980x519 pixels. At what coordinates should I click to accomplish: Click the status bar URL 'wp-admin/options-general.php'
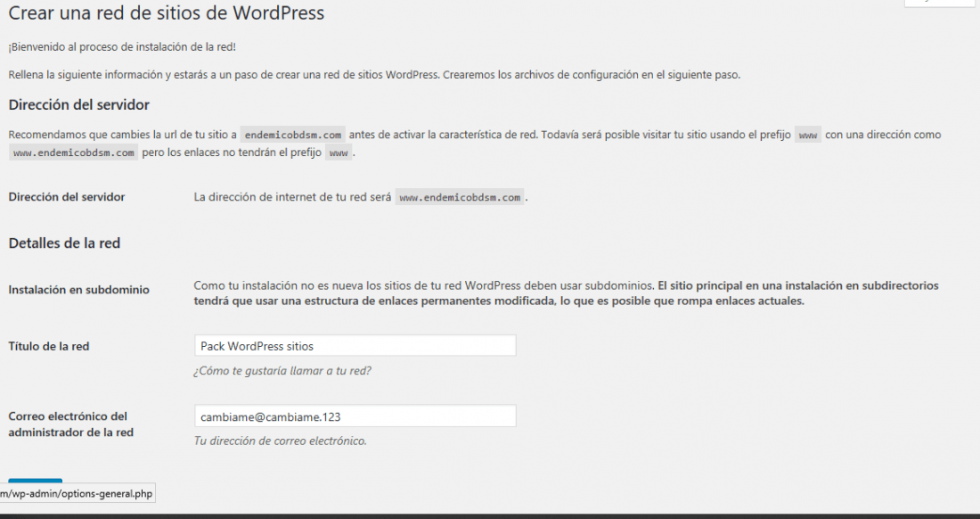(x=77, y=493)
